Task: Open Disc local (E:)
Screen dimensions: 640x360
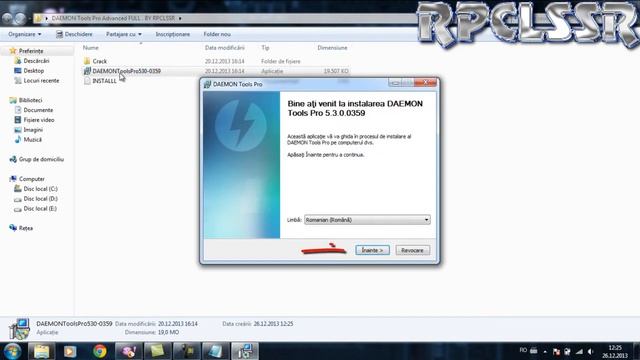Action: tap(40, 208)
